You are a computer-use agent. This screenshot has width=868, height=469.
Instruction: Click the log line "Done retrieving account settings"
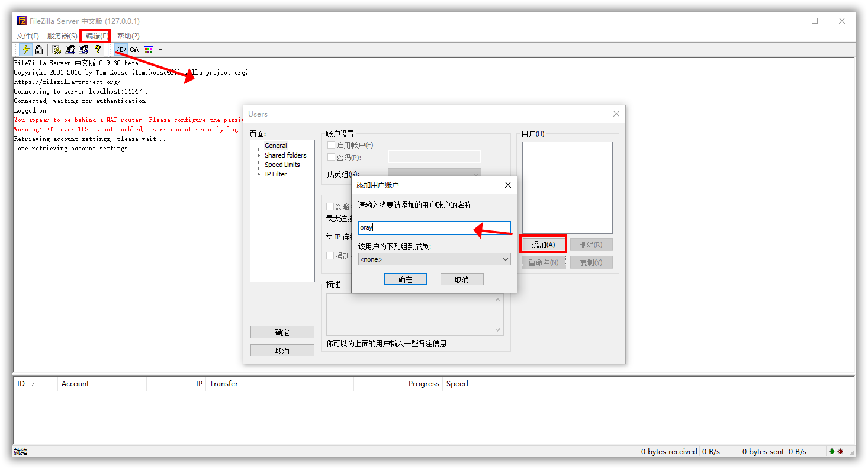71,148
